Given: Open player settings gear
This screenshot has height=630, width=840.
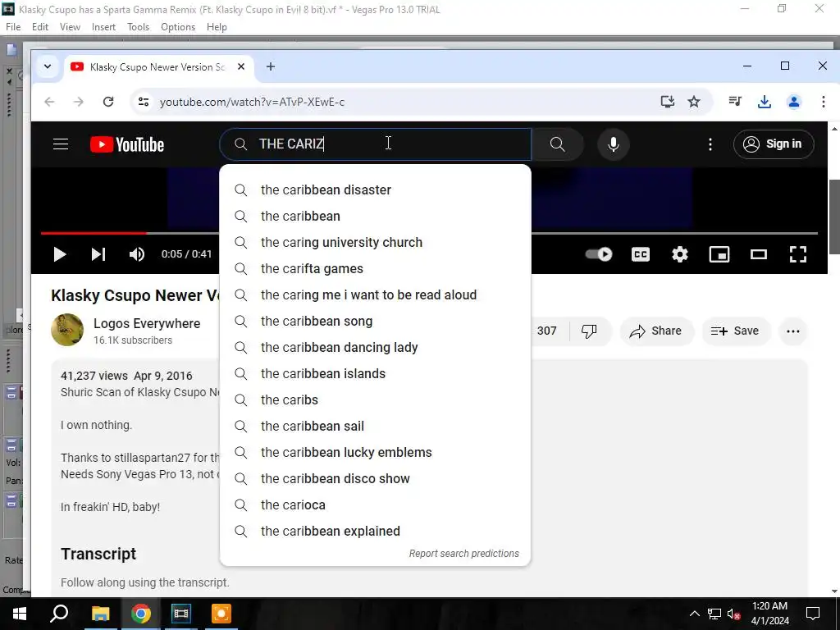Looking at the screenshot, I should (x=680, y=254).
